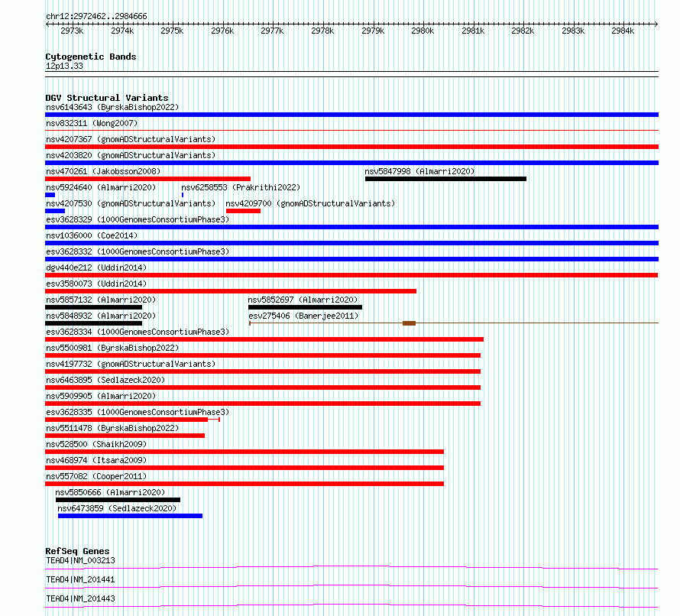Open the dgv440e212 (Uddin2014) label
Viewport: 680px width, 616px height.
pyautogui.click(x=96, y=267)
